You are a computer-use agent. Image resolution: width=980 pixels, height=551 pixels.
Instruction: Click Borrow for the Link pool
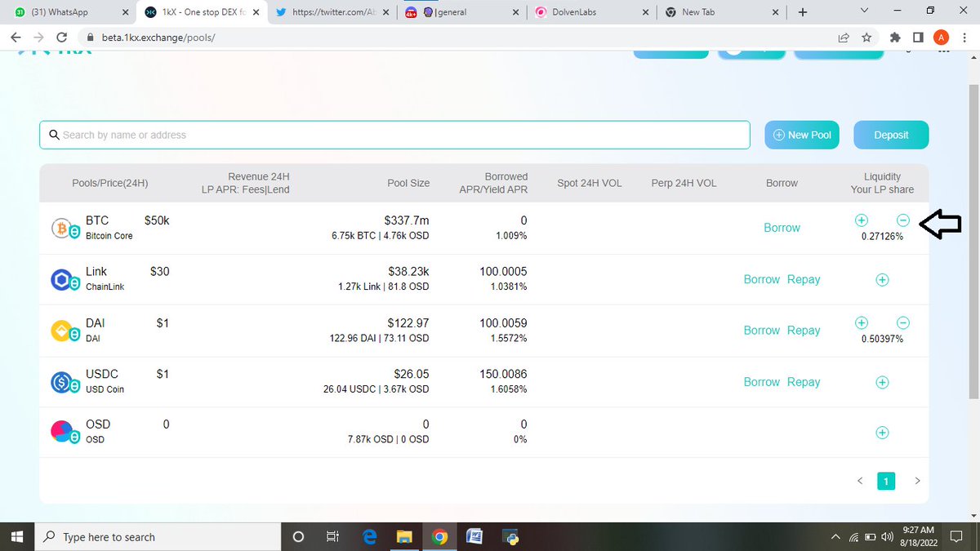click(762, 279)
